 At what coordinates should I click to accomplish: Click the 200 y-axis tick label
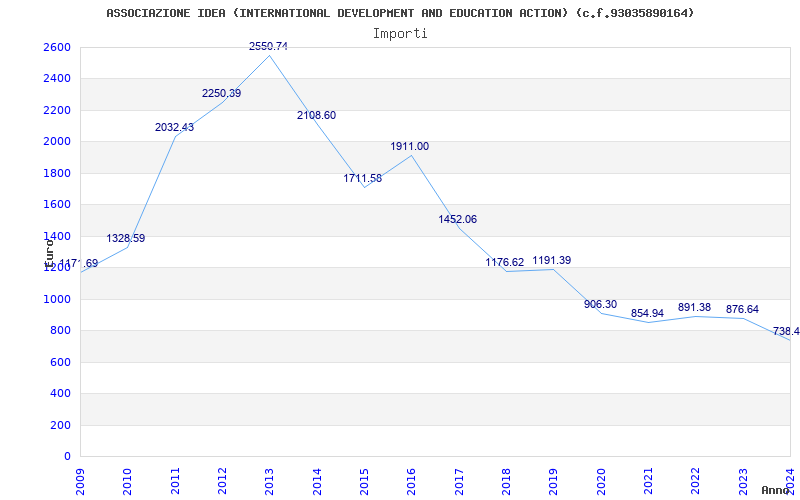coord(60,425)
